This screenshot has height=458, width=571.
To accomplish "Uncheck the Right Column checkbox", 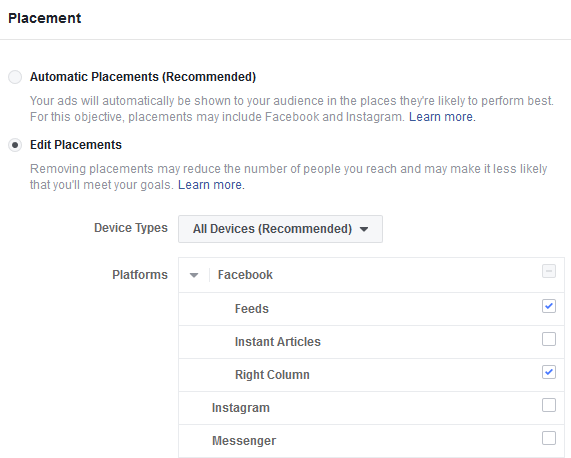I will click(549, 372).
